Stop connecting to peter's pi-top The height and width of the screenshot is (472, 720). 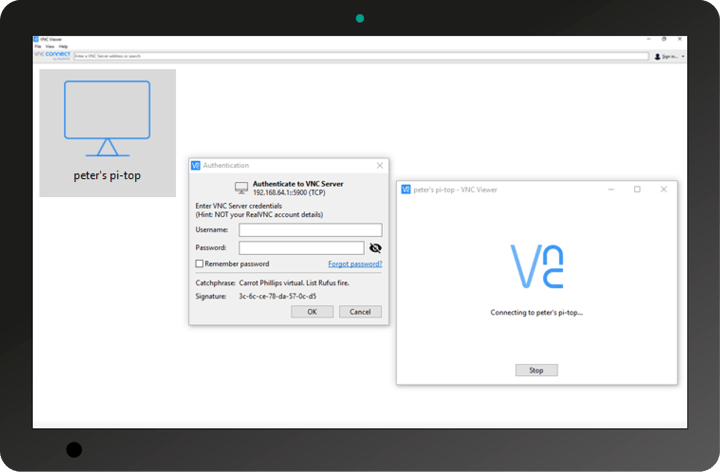tap(536, 370)
